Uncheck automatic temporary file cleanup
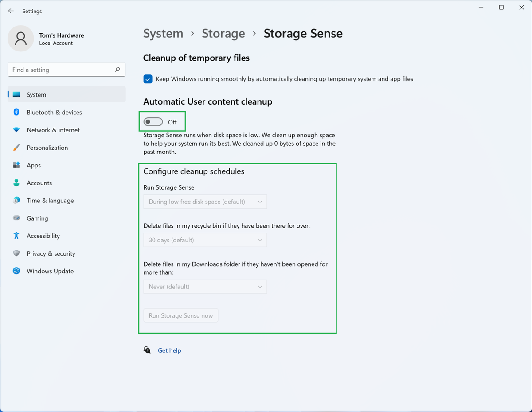This screenshot has height=412, width=532. click(148, 79)
